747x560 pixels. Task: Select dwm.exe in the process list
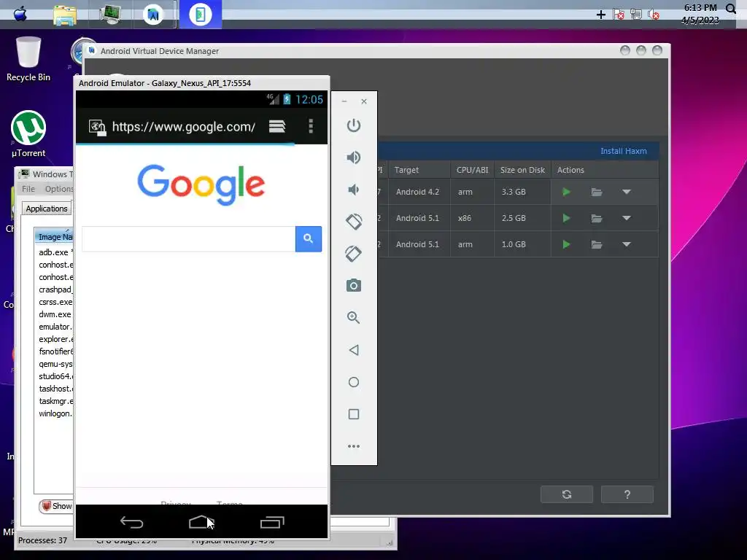55,314
